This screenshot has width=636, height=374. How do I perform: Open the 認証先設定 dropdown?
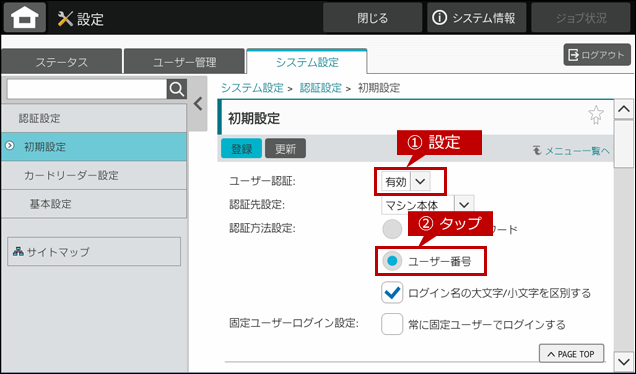(x=428, y=205)
